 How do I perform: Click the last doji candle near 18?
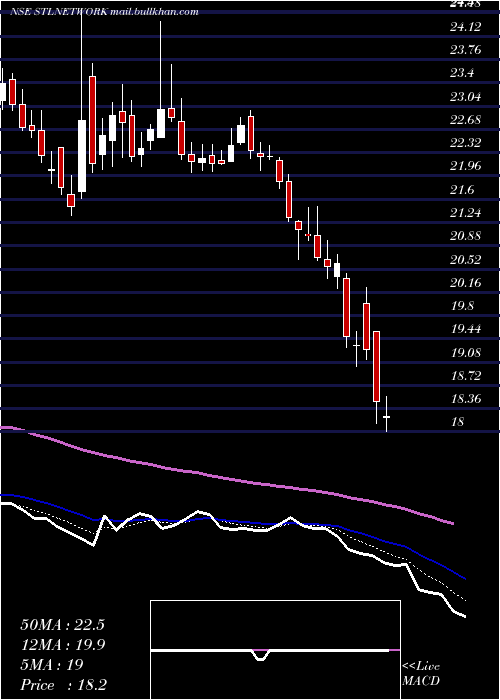[386, 414]
